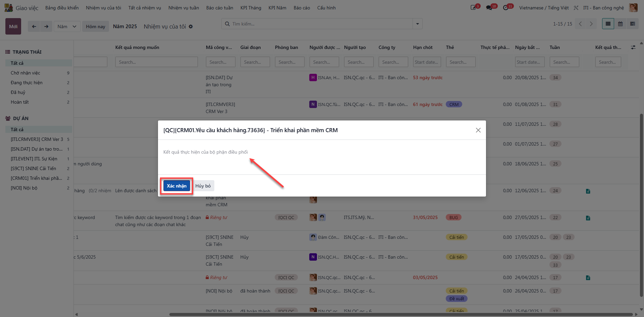This screenshot has height=317, width=644.
Task: Open ITI - Ban công nghệ company switcher
Action: [x=603, y=8]
